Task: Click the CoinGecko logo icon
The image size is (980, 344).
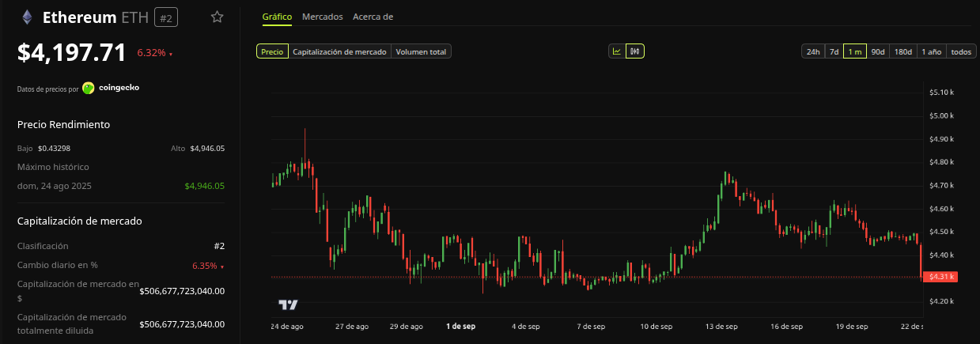Action: coord(88,88)
